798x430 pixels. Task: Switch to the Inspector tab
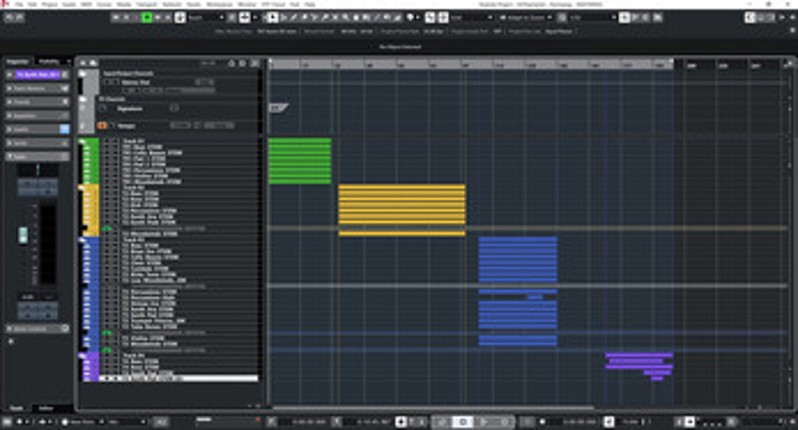click(17, 62)
